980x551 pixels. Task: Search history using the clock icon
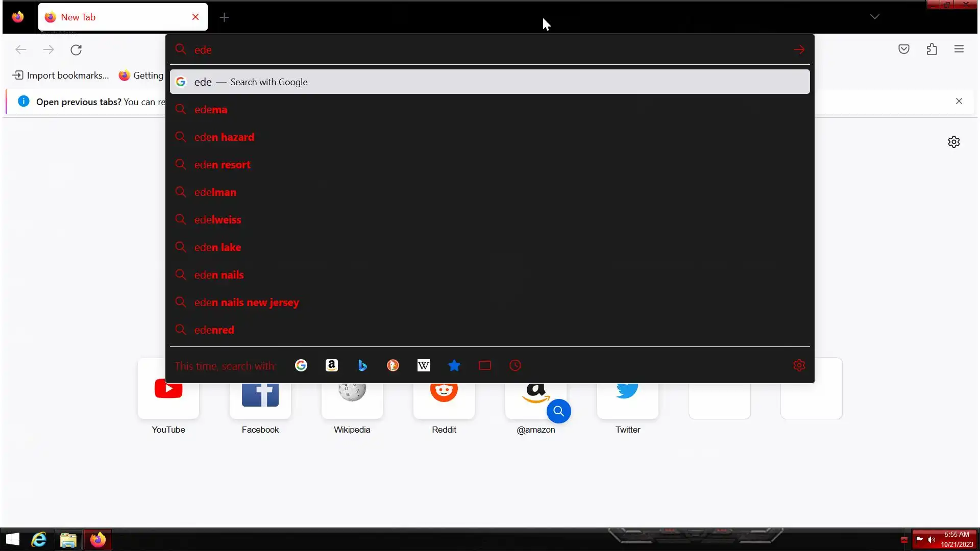click(516, 365)
